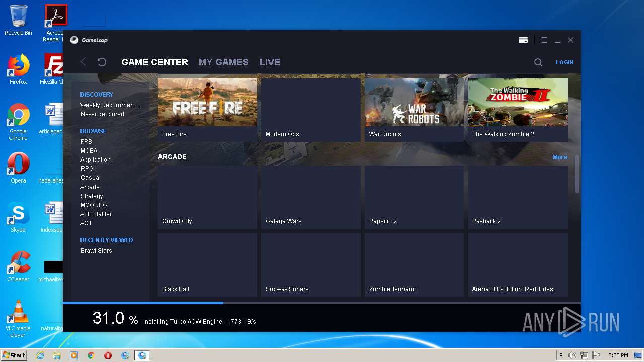Open Google Chrome desktop icon
Viewport: 644px width, 362px height.
18,122
